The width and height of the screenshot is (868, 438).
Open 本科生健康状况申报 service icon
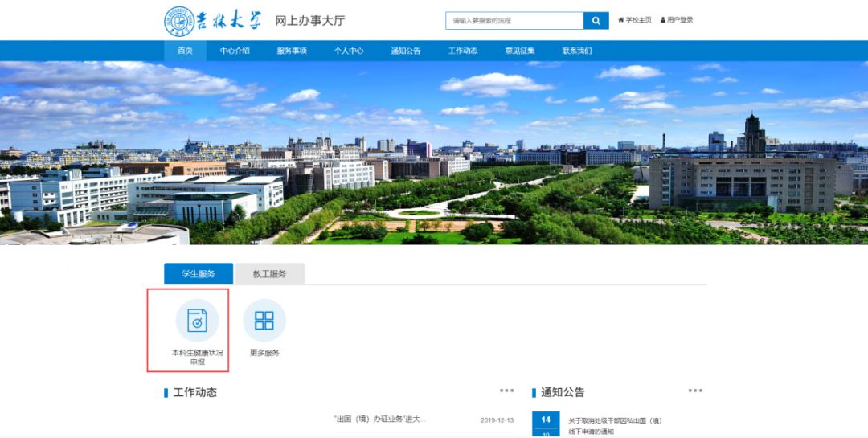tap(197, 321)
